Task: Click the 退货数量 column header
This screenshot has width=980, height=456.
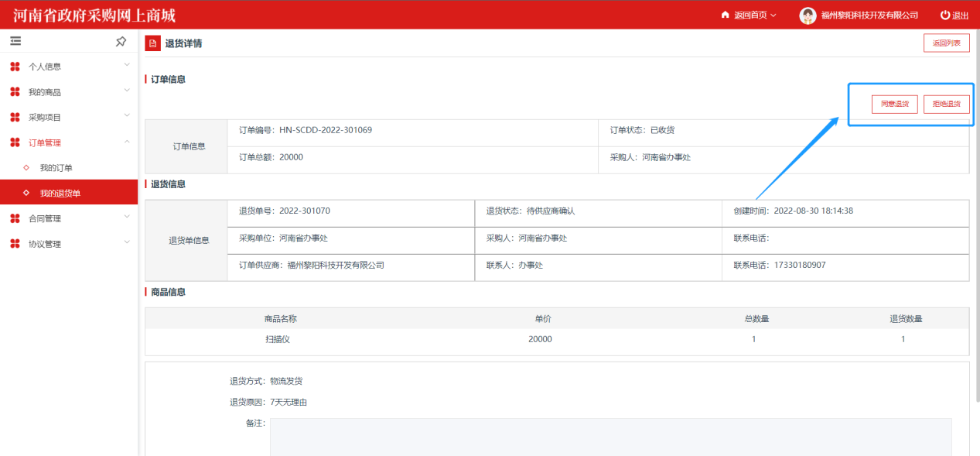Action: (906, 318)
